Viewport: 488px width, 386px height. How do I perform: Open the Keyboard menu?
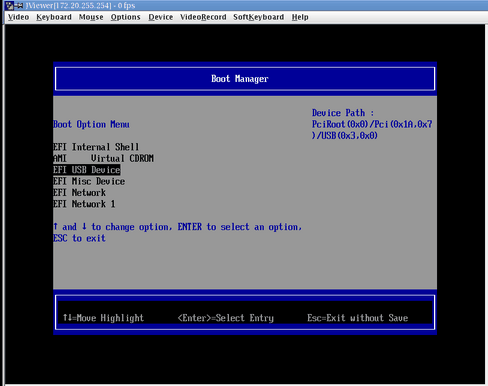(54, 17)
